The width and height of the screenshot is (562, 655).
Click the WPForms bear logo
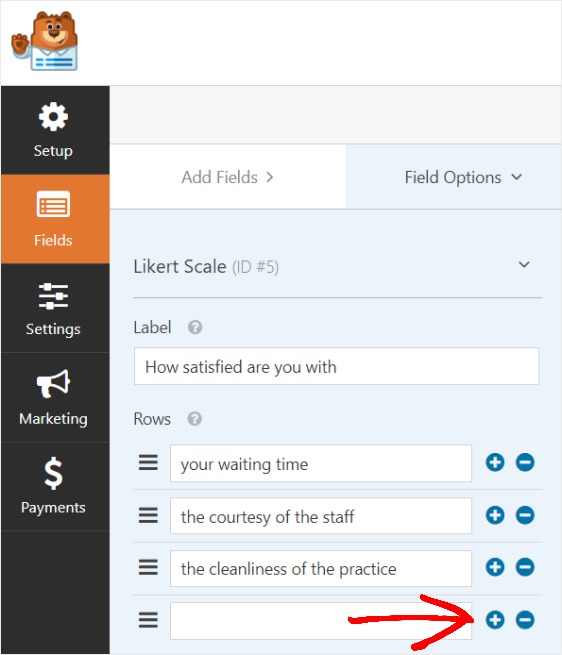[45, 41]
